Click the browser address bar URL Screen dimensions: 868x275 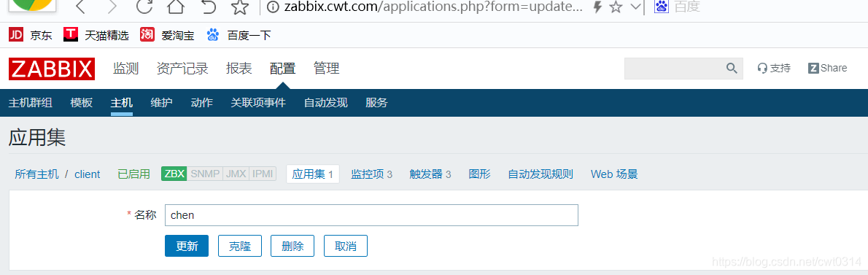tap(433, 7)
